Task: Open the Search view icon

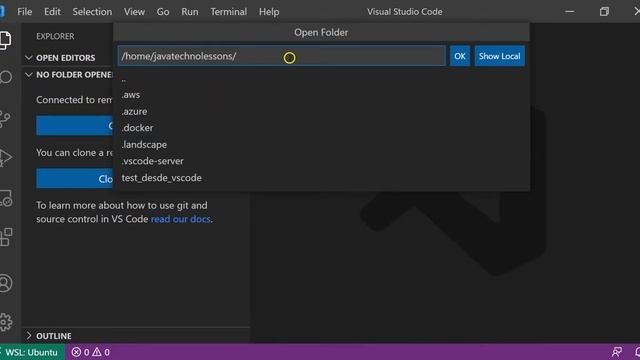Action: coord(6,77)
